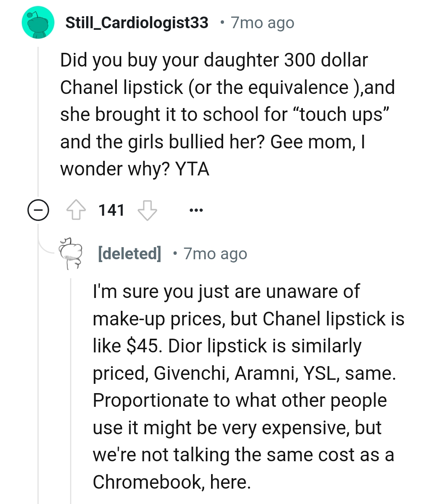The width and height of the screenshot is (435, 504).
Task: Click the 141 vote count
Action: click(112, 210)
